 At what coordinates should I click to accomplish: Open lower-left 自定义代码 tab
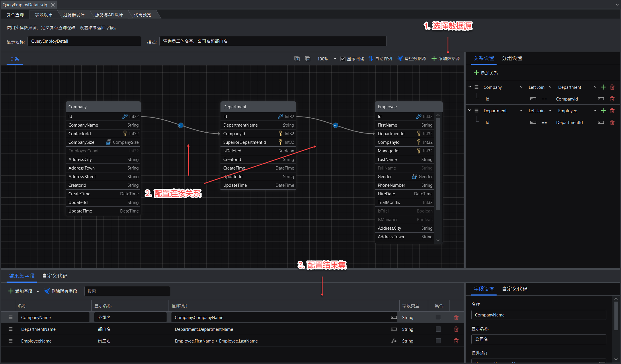tap(55, 276)
